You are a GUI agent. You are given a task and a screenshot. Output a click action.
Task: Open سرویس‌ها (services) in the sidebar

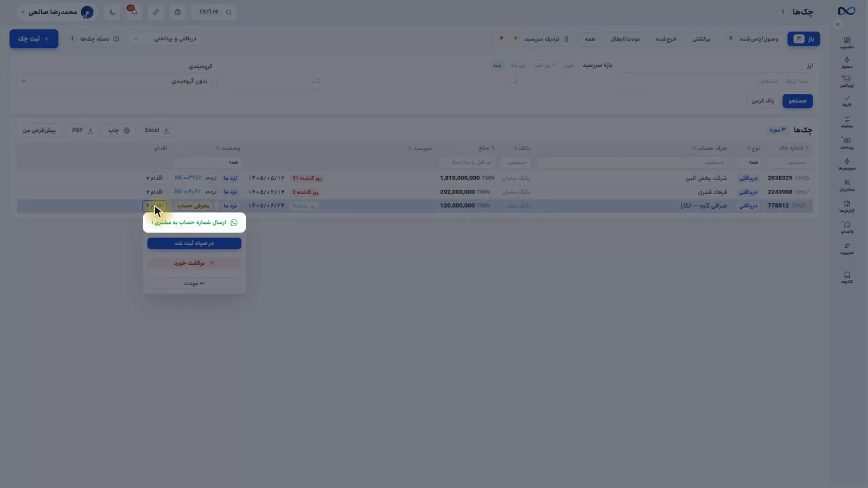click(x=847, y=164)
